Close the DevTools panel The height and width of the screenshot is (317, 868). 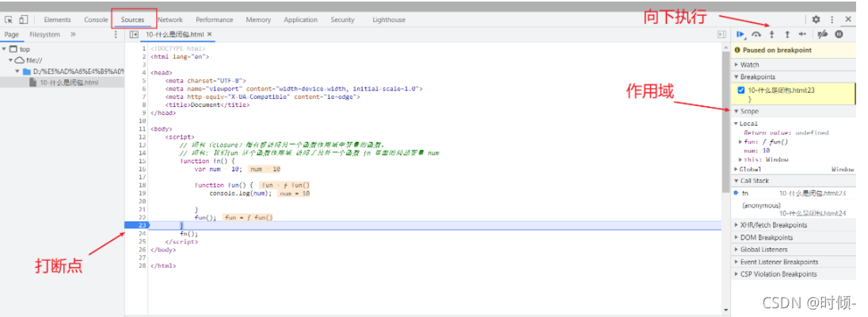848,19
